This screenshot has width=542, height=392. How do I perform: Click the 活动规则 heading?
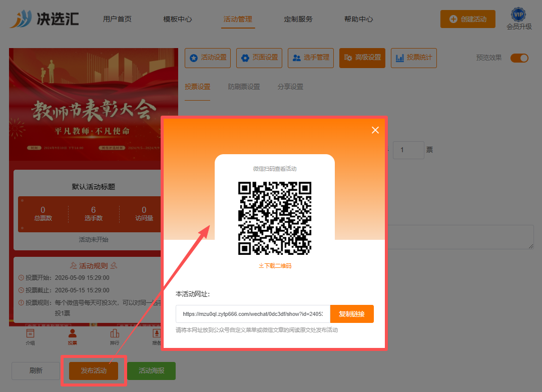[x=93, y=265]
